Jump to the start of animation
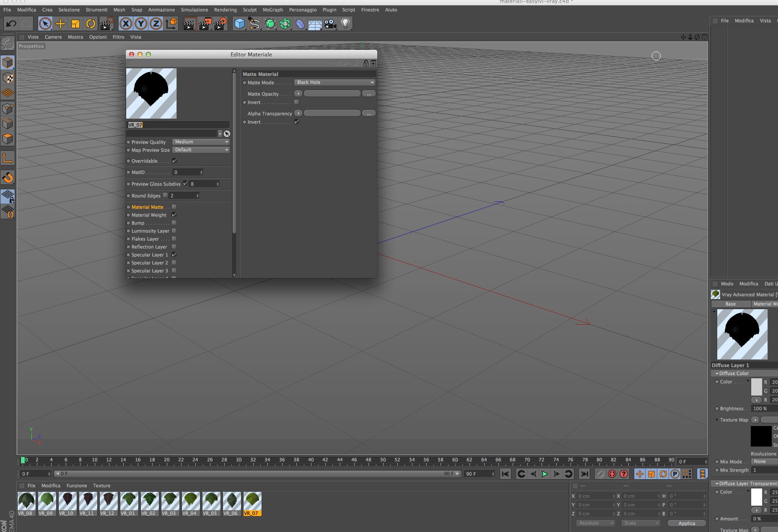Image resolution: width=778 pixels, height=532 pixels. [x=506, y=474]
